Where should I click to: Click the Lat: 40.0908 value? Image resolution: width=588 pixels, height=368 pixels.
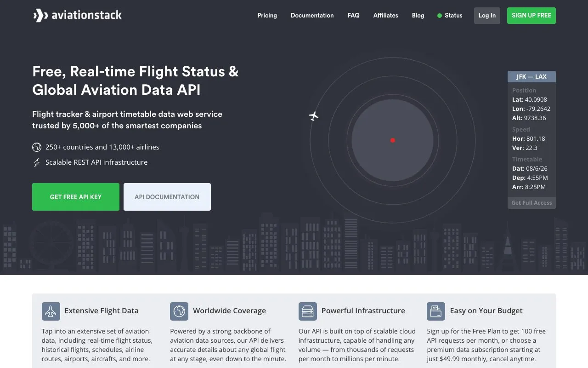click(x=530, y=100)
